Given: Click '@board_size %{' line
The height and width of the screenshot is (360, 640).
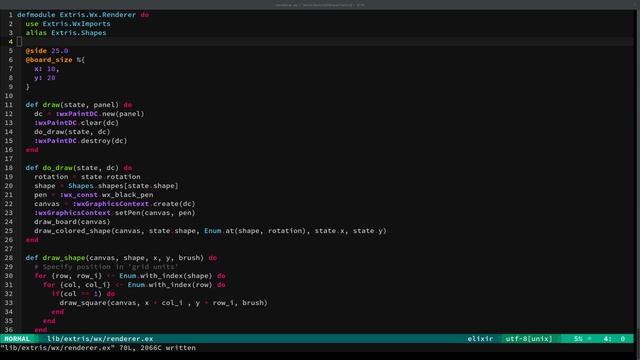Looking at the screenshot, I should click(55, 60).
